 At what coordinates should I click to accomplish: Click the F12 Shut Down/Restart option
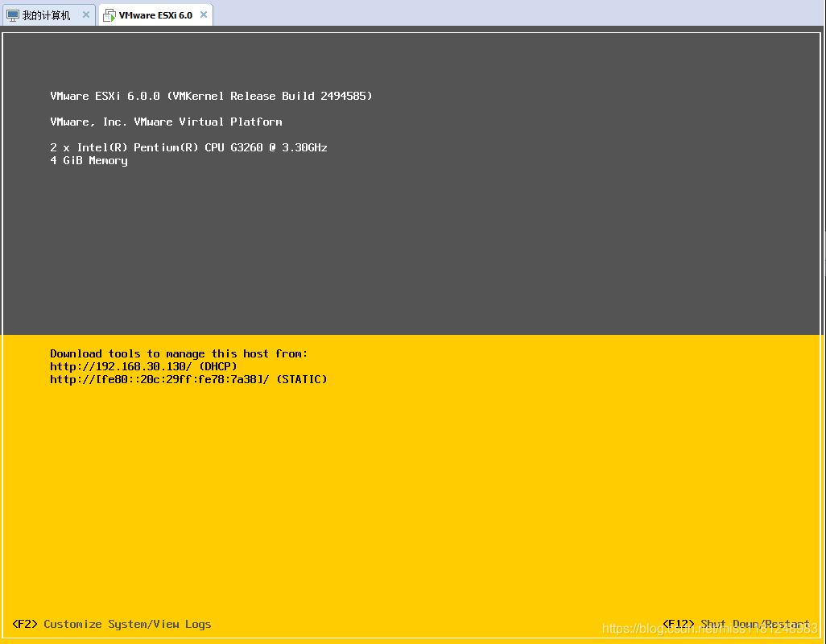(736, 624)
